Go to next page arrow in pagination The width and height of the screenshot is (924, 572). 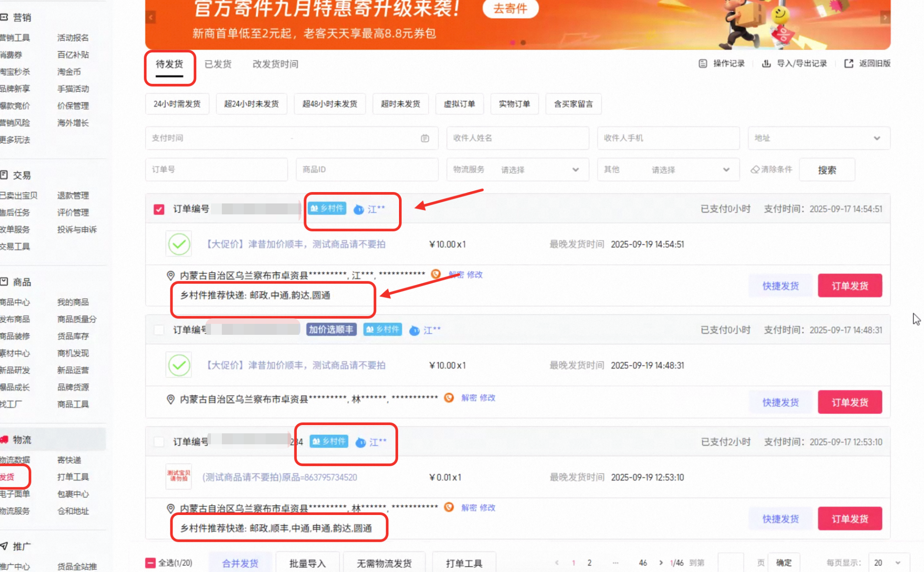[661, 562]
